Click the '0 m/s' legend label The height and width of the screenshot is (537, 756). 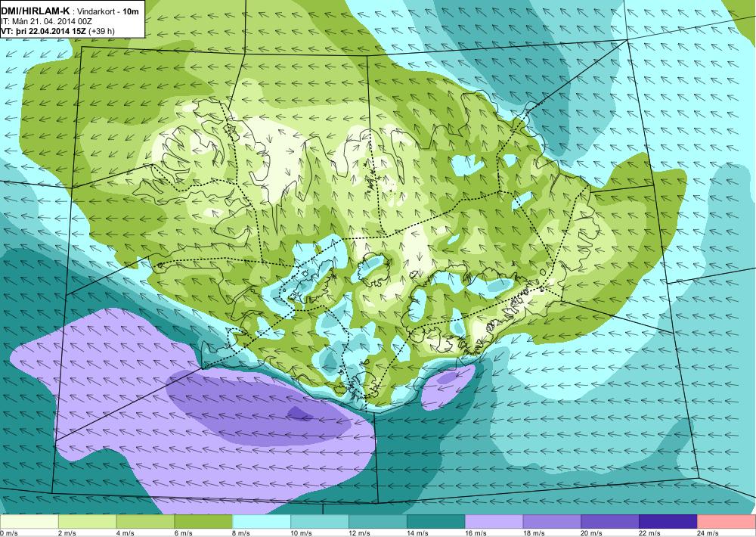pyautogui.click(x=9, y=533)
